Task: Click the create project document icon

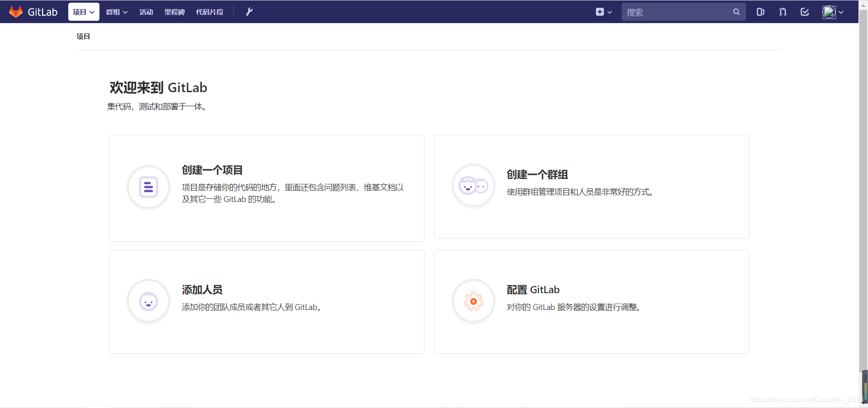Action: pyautogui.click(x=148, y=187)
